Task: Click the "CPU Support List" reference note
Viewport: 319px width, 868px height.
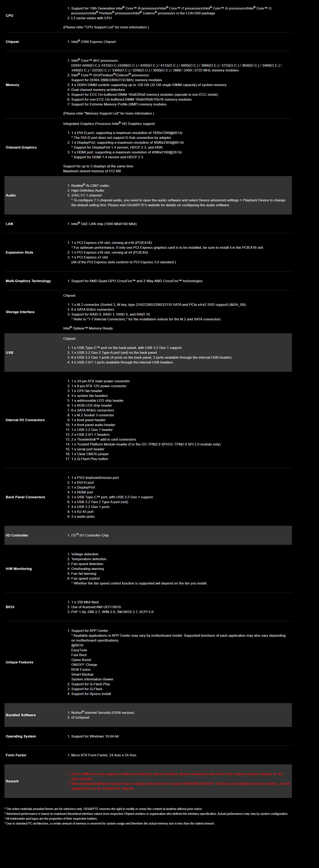Action: click(x=106, y=27)
